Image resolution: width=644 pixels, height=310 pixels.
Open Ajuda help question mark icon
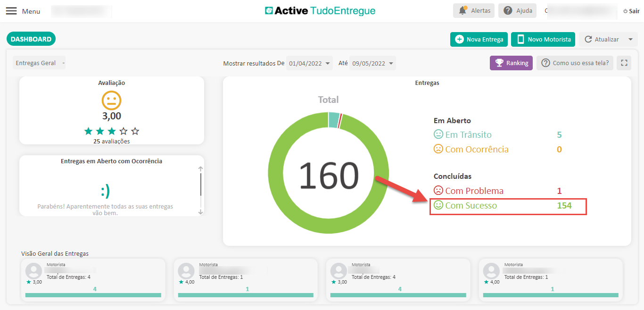[x=508, y=10]
